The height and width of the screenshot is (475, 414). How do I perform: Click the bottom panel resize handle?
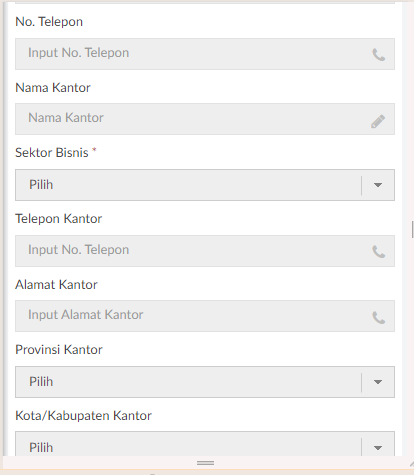[x=205, y=463]
